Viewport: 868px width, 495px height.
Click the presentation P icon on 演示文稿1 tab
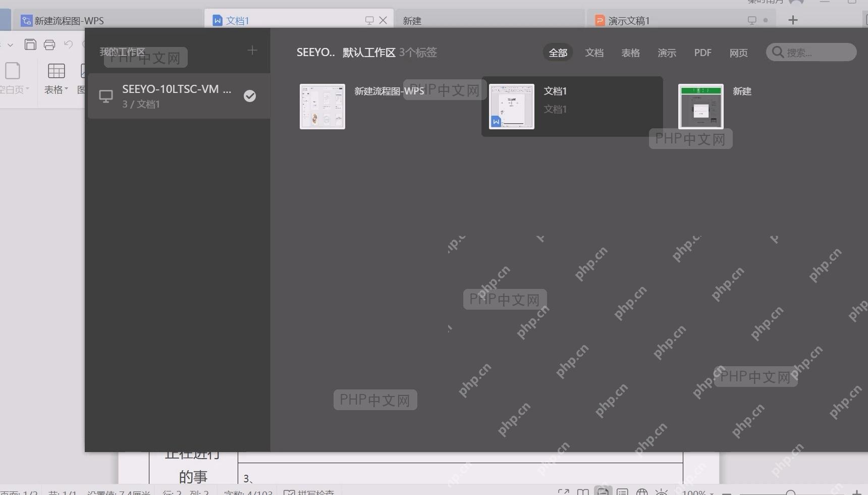click(x=600, y=20)
